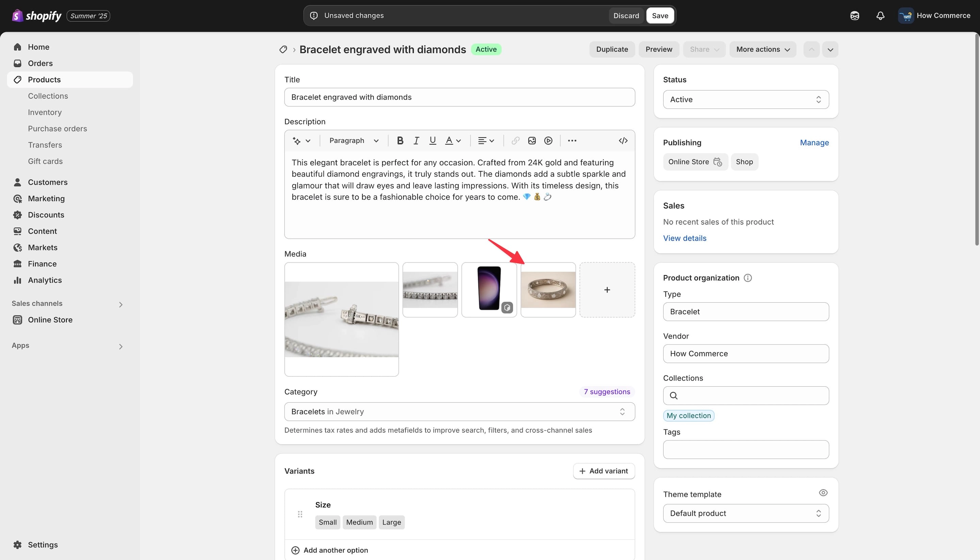The image size is (980, 560).
Task: Toggle underline formatting in description
Action: point(432,141)
